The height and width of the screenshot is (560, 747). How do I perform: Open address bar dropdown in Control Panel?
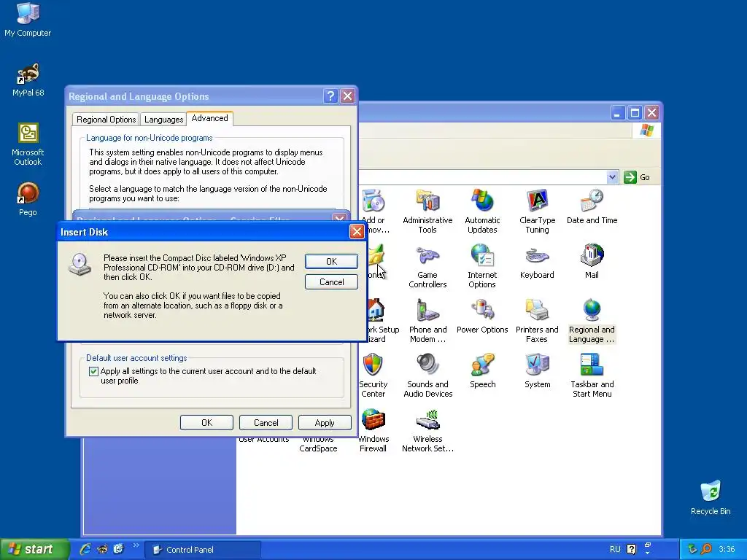[x=612, y=177]
